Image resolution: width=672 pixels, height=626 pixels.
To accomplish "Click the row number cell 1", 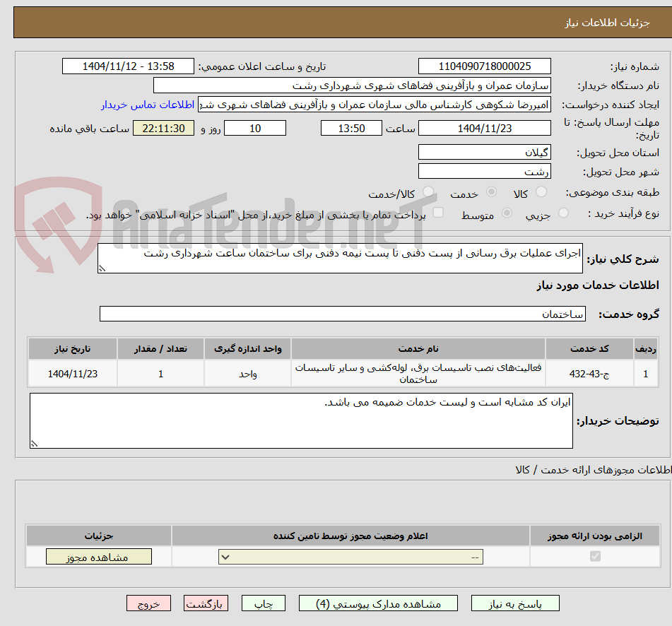I will coord(646,374).
